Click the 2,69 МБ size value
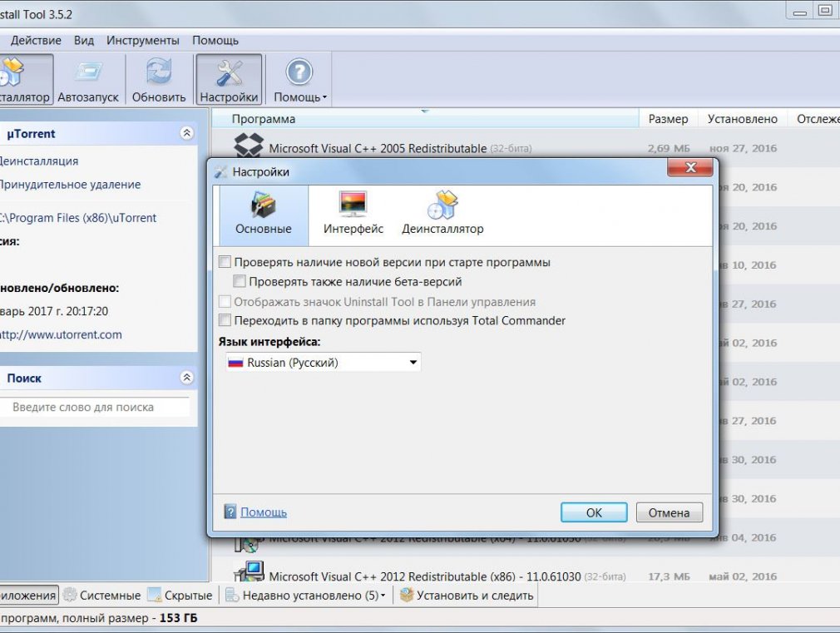This screenshot has height=633, width=840. pos(669,148)
